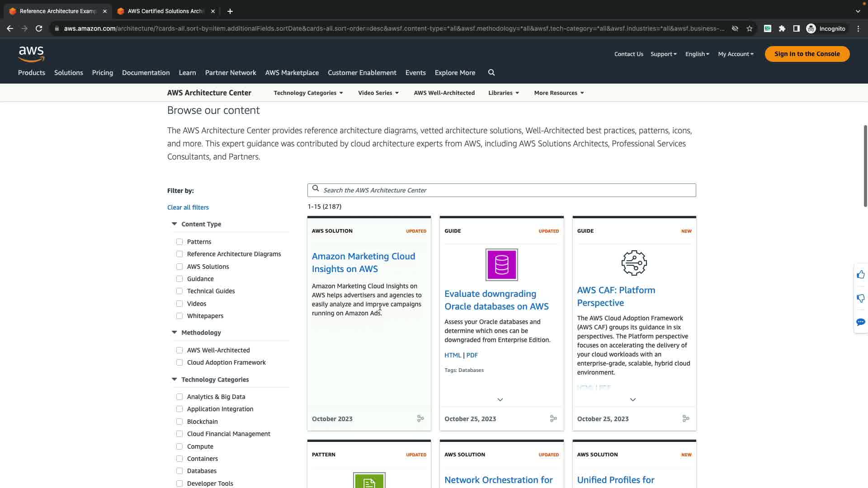The image size is (868, 488).
Task: Enable the Whitepapers content filter
Action: [179, 316]
